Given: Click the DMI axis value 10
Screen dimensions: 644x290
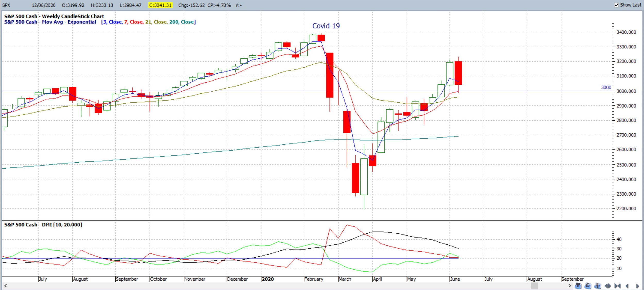Looking at the screenshot, I should tap(619, 268).
